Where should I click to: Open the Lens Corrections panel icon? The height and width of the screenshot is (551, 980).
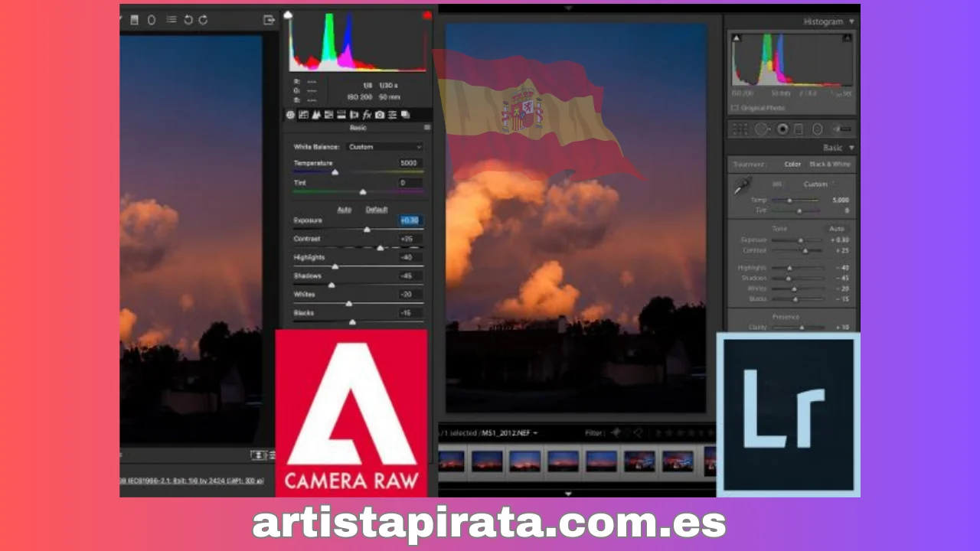(x=354, y=115)
